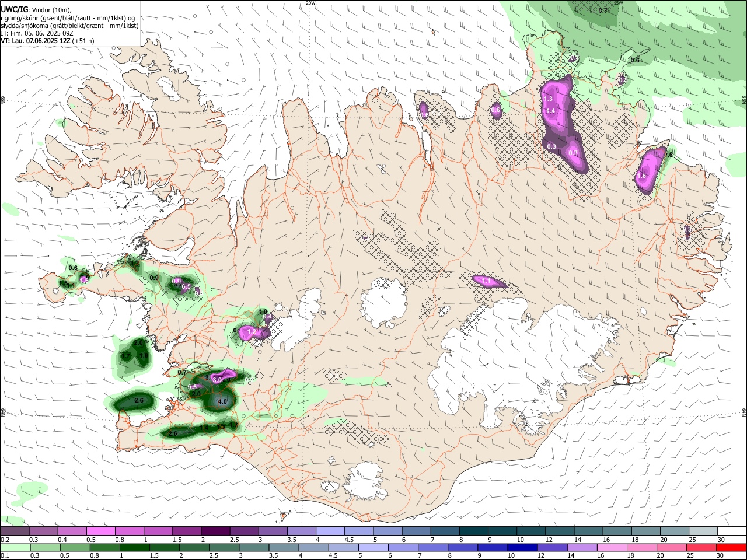Select the pale lavender swatch labeled 4 in snow legend

pyautogui.click(x=330, y=531)
